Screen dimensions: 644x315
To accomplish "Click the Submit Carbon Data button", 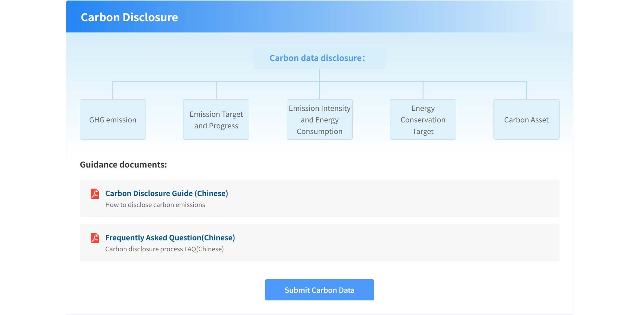I will (319, 290).
